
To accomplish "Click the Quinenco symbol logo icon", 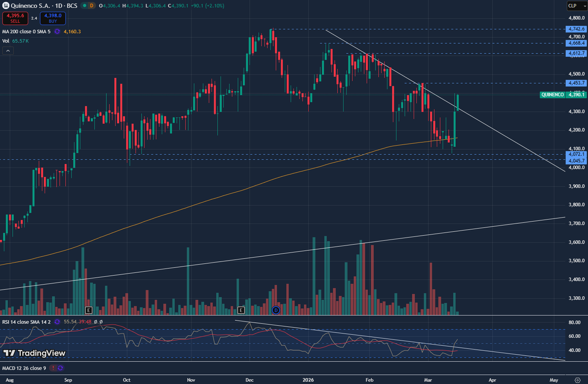I will 5,5.
